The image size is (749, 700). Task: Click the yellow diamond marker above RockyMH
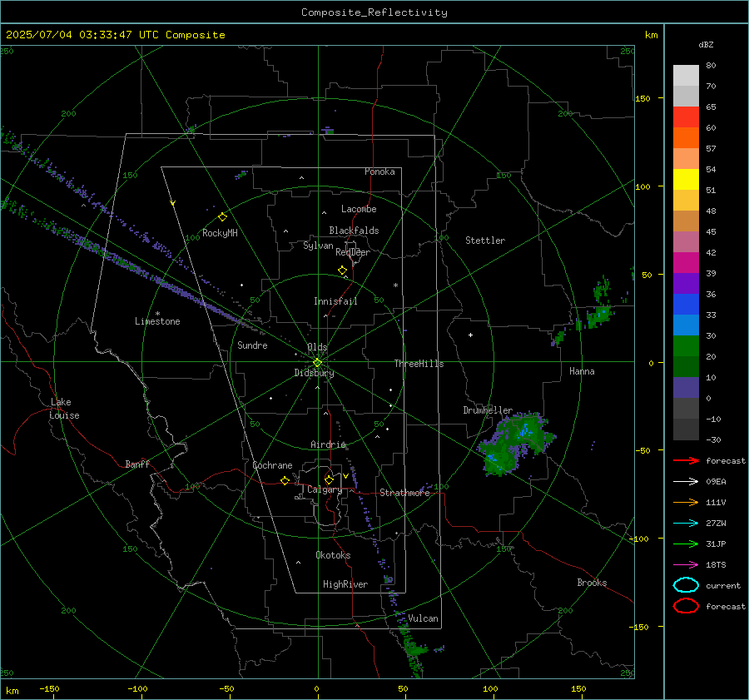pos(222,217)
